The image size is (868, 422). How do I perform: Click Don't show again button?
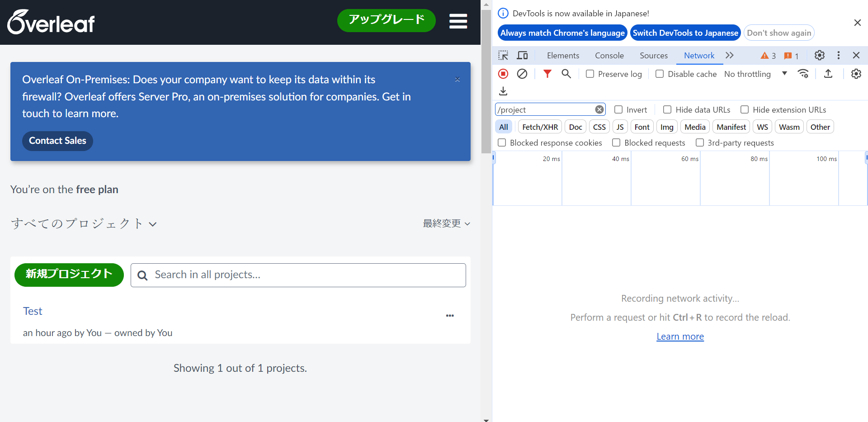(x=779, y=33)
